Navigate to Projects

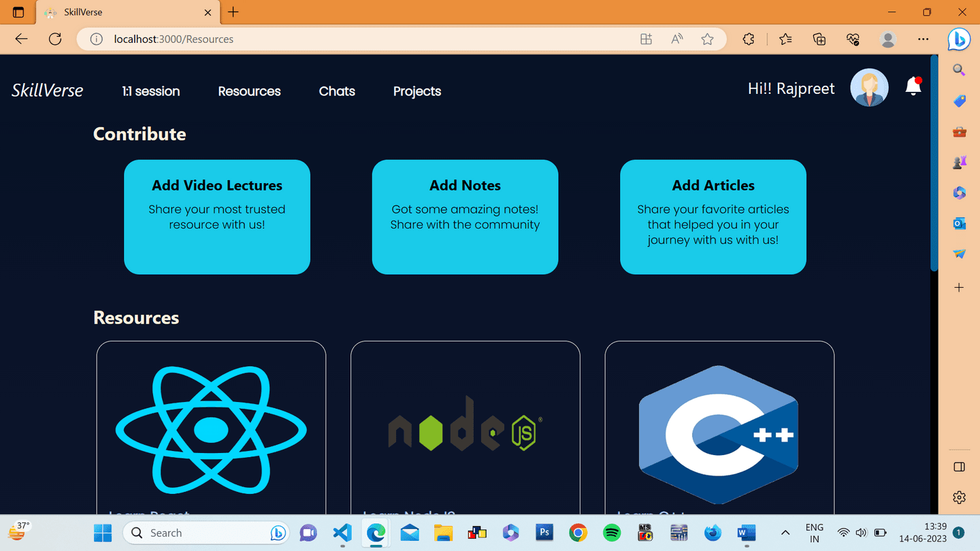pyautogui.click(x=417, y=91)
